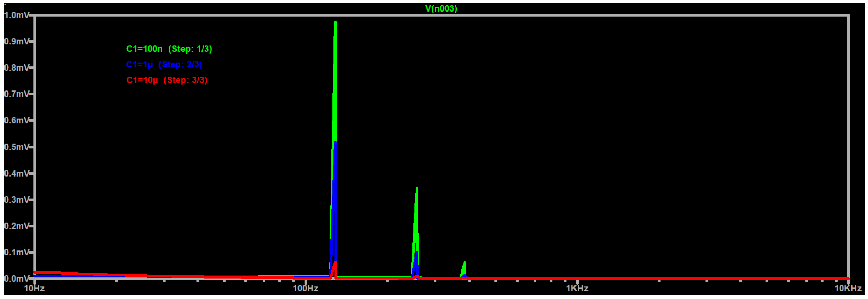The width and height of the screenshot is (868, 299).
Task: Click the 0.5mV vertical axis label
Action: coord(17,147)
